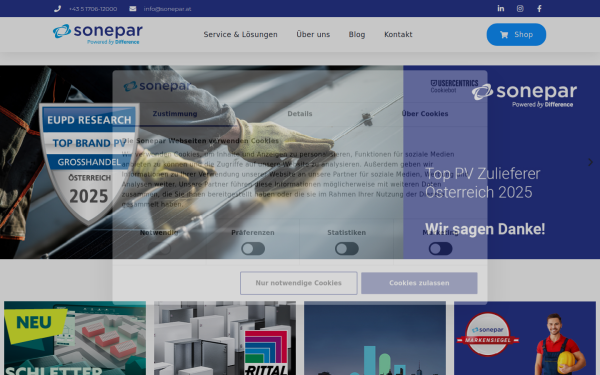Click the Sonepar logo in cookie dialog
This screenshot has width=600, height=375.
point(157,86)
